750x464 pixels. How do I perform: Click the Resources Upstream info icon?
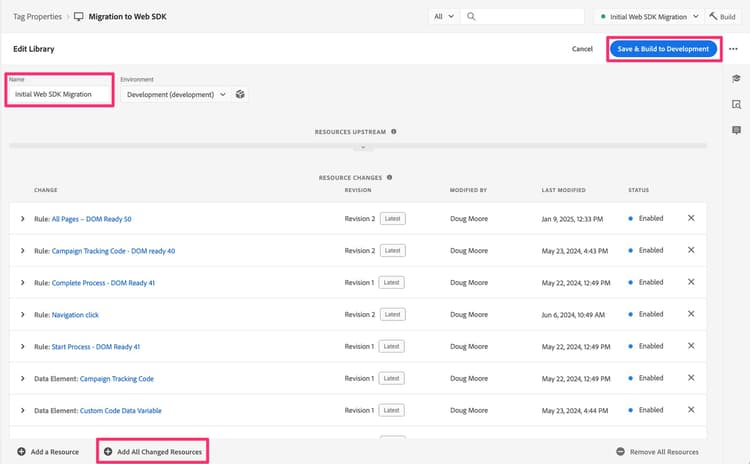coord(394,132)
